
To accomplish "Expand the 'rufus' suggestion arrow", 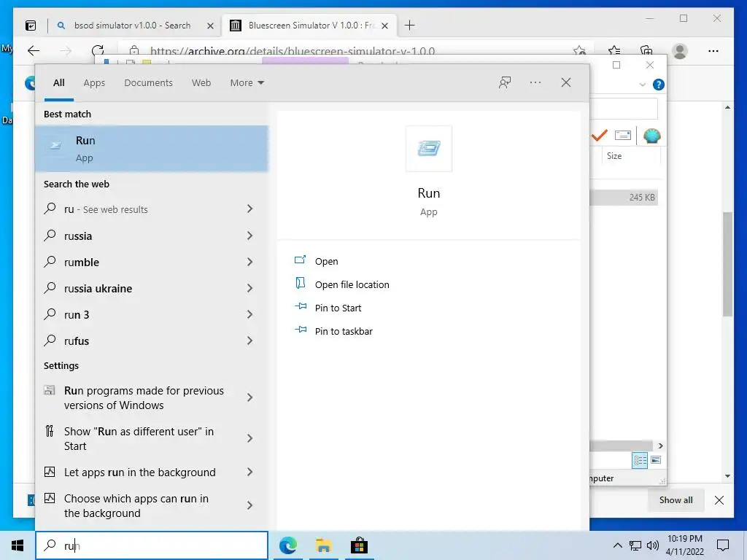I will (249, 340).
